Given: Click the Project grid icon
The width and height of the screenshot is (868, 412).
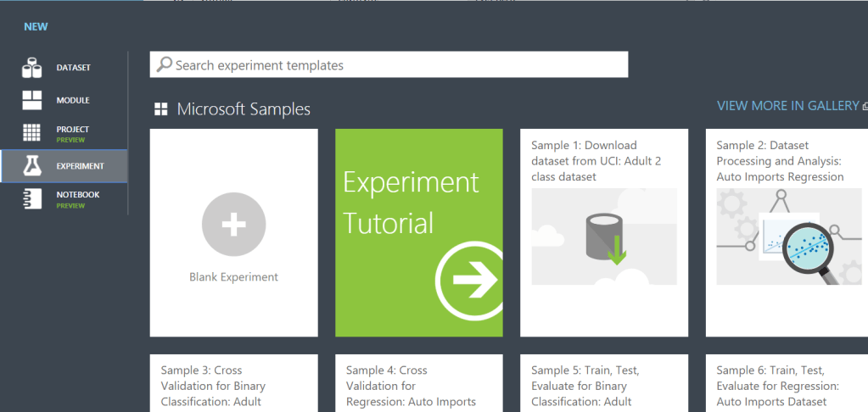Looking at the screenshot, I should pos(32,133).
